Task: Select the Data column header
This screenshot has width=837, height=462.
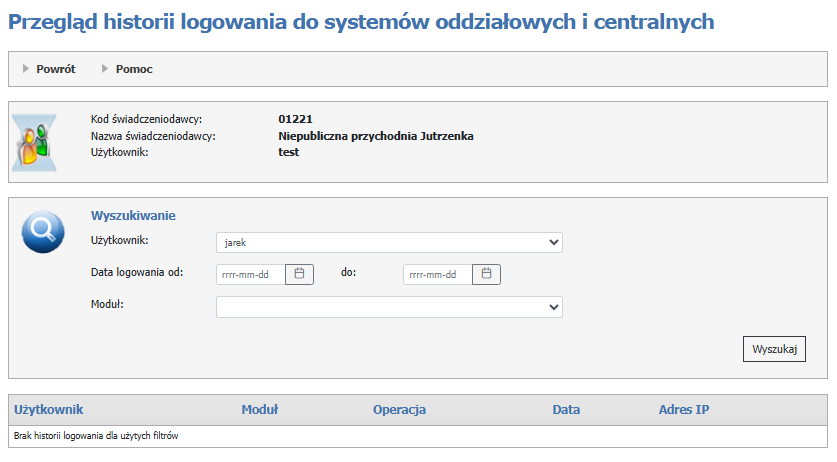Action: [566, 409]
